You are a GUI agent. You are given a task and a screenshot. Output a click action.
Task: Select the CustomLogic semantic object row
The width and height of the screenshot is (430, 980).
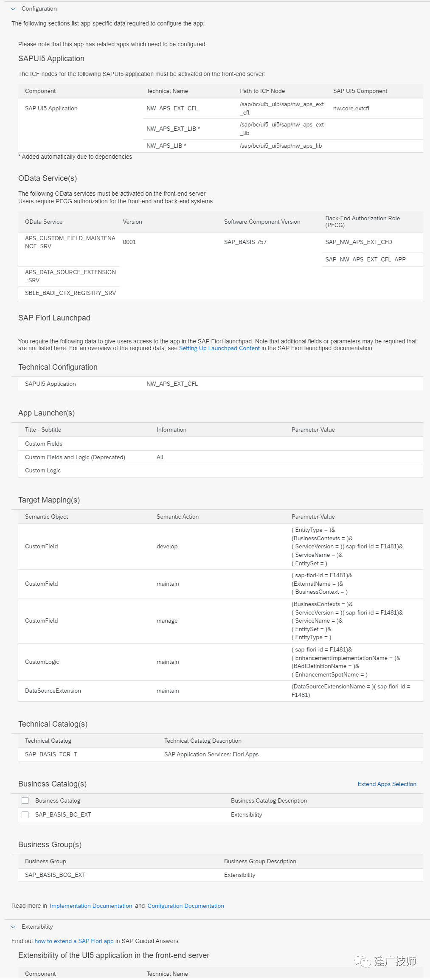tap(220, 662)
